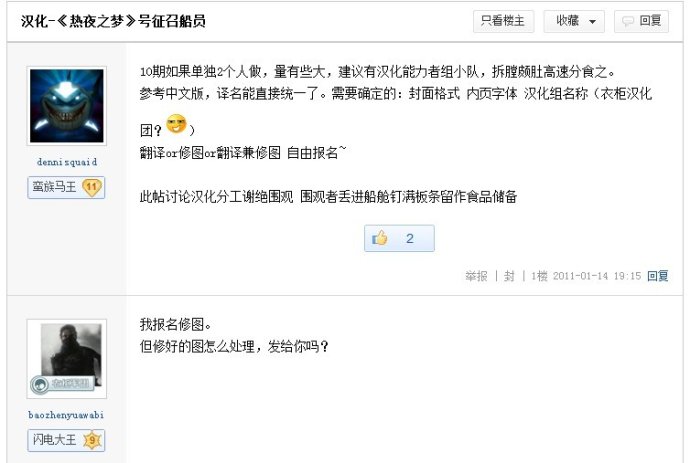Click the level 9 star badge icon
This screenshot has width=690, height=463.
(92, 440)
